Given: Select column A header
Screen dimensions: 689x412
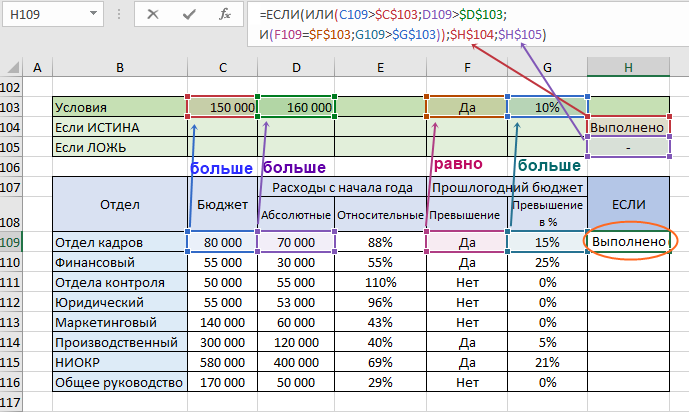Looking at the screenshot, I should point(37,67).
